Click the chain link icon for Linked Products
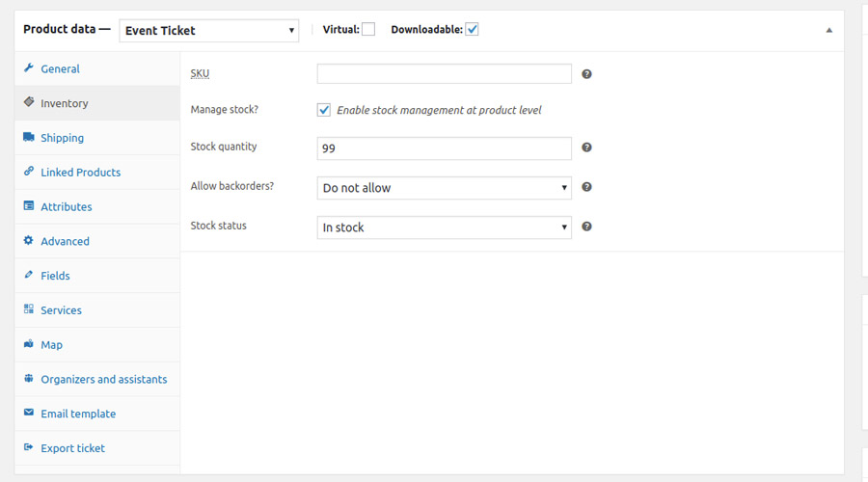 (29, 172)
